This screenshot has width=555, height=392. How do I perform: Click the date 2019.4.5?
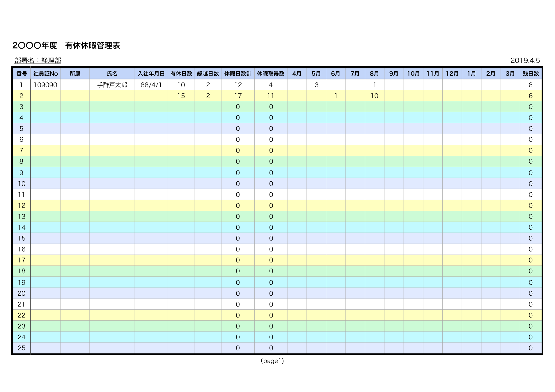tap(525, 61)
